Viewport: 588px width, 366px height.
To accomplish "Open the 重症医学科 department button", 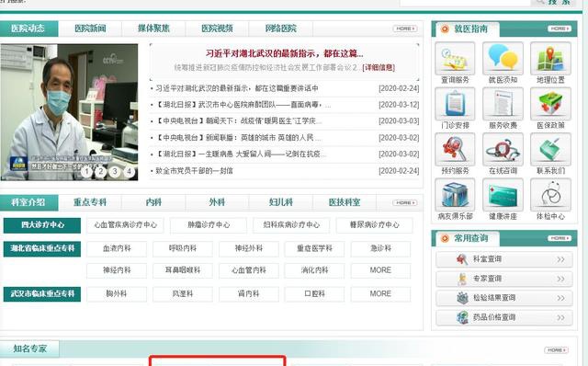I will 314,248.
